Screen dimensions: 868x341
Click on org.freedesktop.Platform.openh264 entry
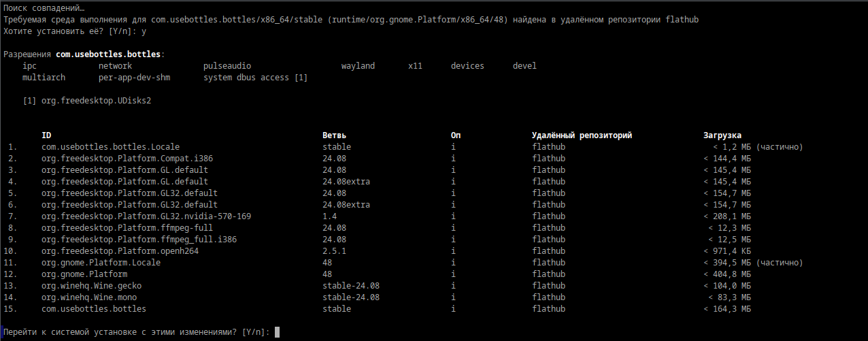120,250
